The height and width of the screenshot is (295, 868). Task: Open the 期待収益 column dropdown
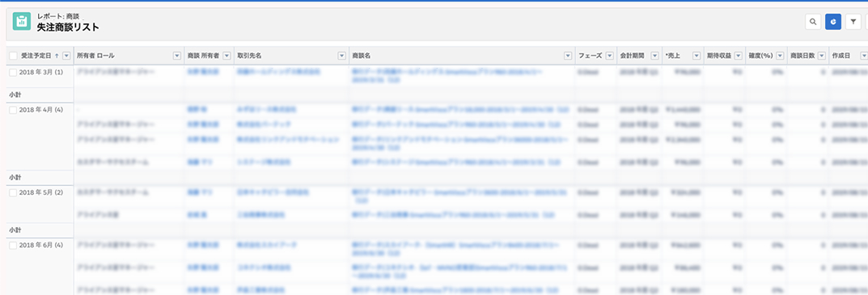(738, 56)
